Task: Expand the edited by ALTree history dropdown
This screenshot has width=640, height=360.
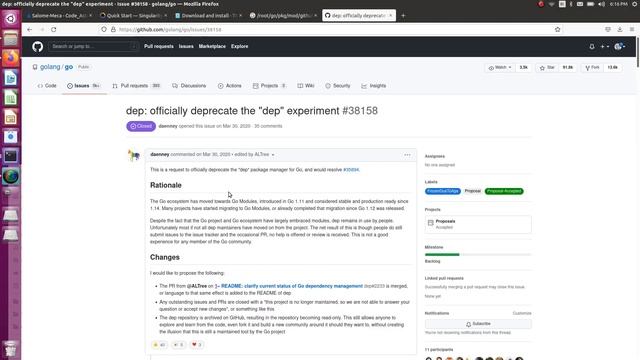Action: (254, 155)
